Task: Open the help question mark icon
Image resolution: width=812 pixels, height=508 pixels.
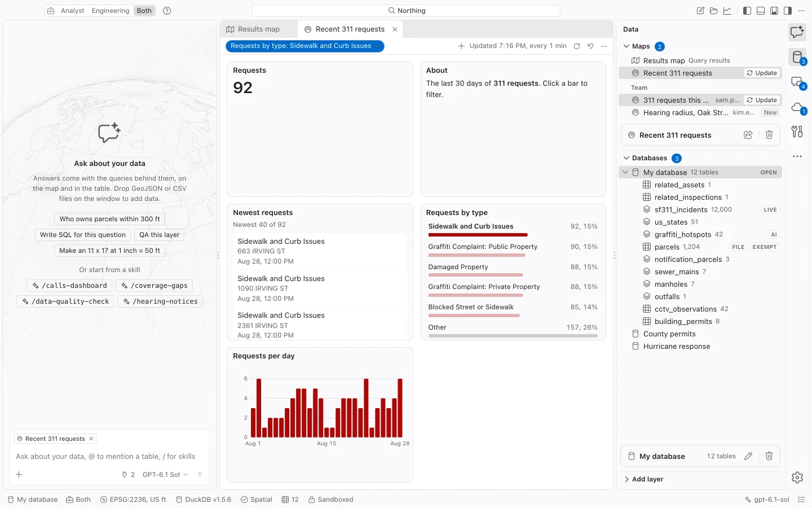Action: tap(167, 11)
